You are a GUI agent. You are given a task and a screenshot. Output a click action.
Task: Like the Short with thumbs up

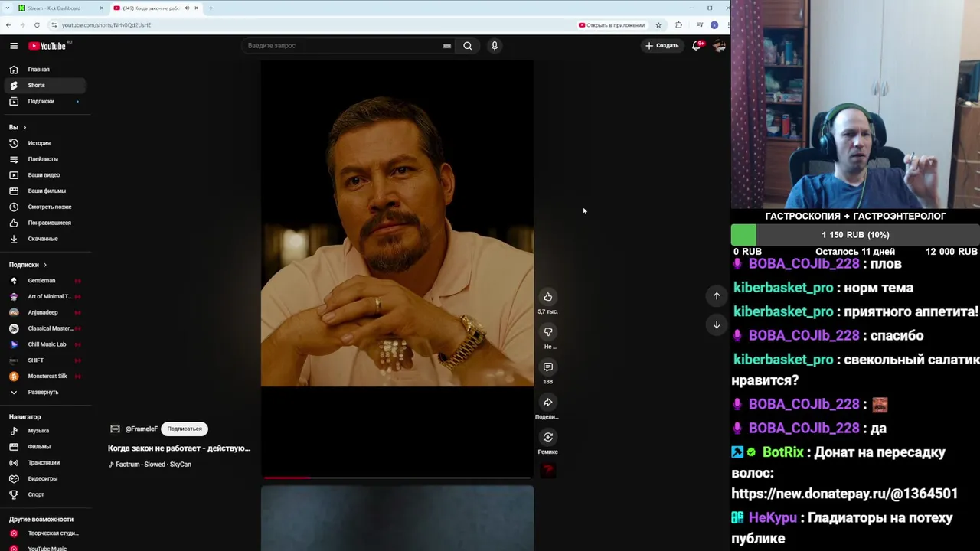548,297
